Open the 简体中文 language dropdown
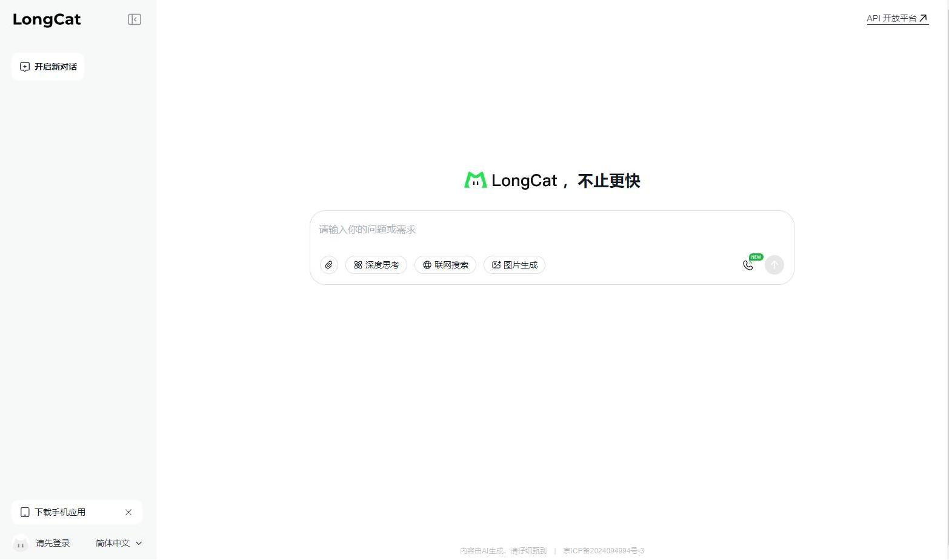Image resolution: width=949 pixels, height=560 pixels. [113, 543]
